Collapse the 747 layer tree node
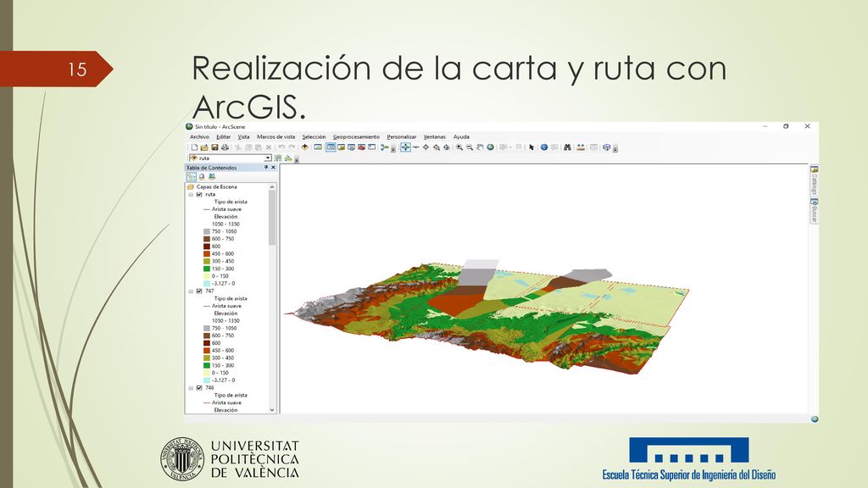The width and height of the screenshot is (868, 488). coord(191,291)
